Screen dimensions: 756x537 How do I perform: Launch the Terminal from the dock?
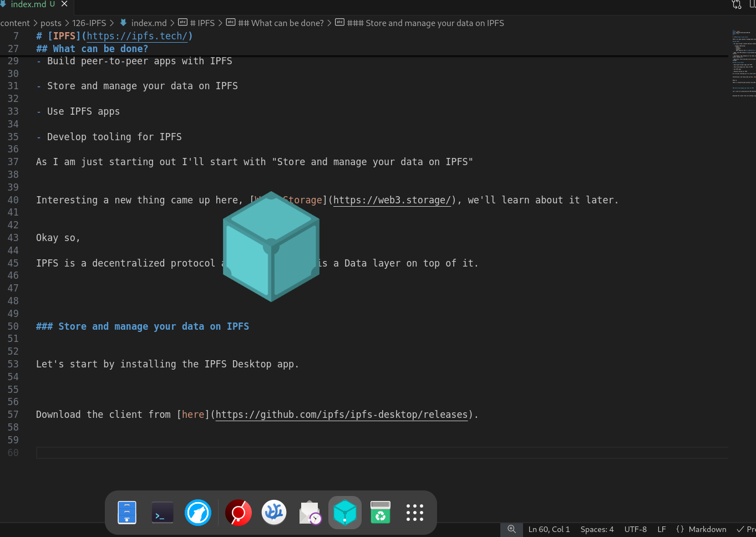(x=163, y=512)
